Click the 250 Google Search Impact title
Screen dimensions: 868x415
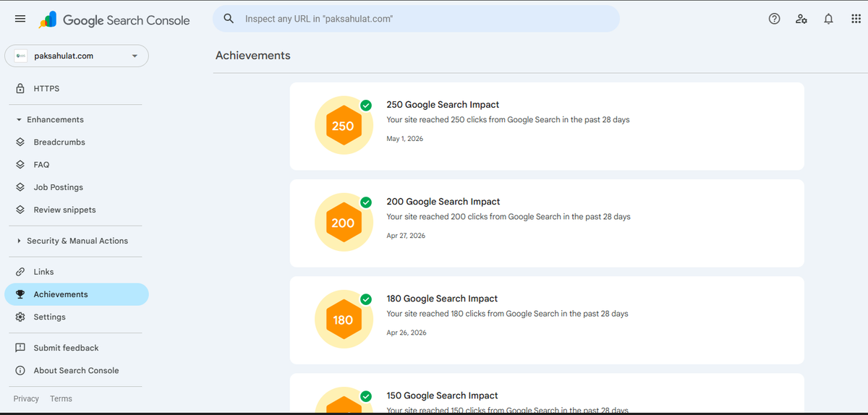click(443, 105)
